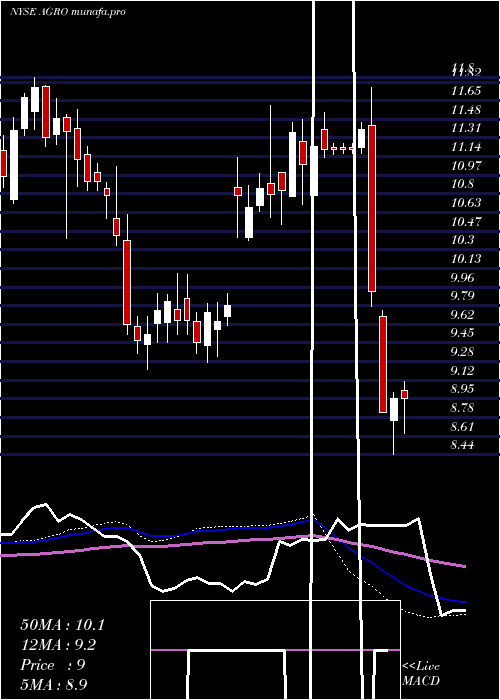Click the NYSE AGRO munafa.pro chart title

click(x=67, y=12)
